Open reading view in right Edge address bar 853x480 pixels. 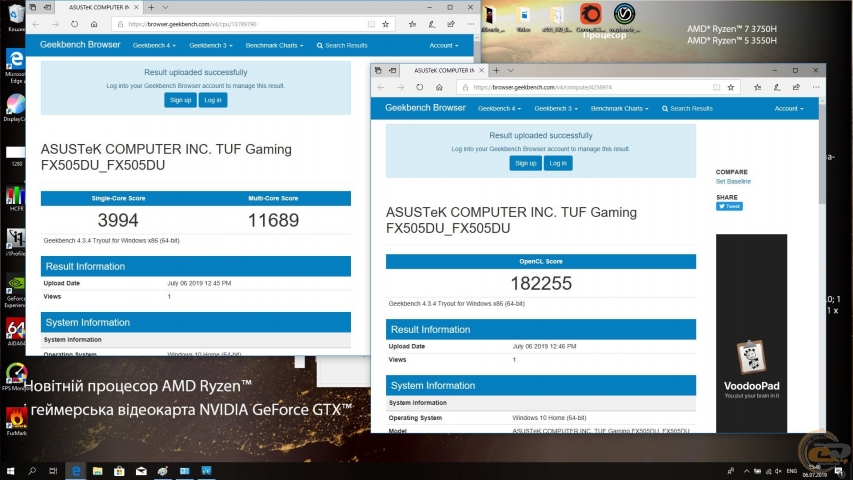click(716, 87)
